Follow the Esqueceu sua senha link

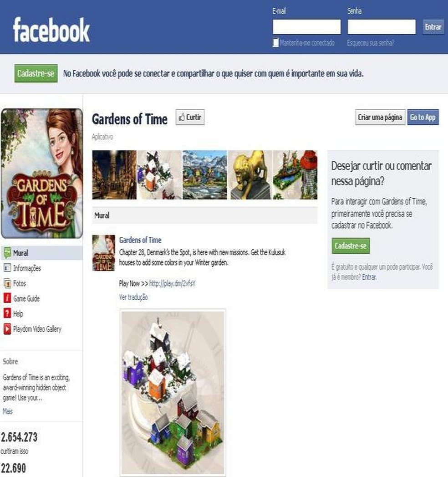(371, 43)
